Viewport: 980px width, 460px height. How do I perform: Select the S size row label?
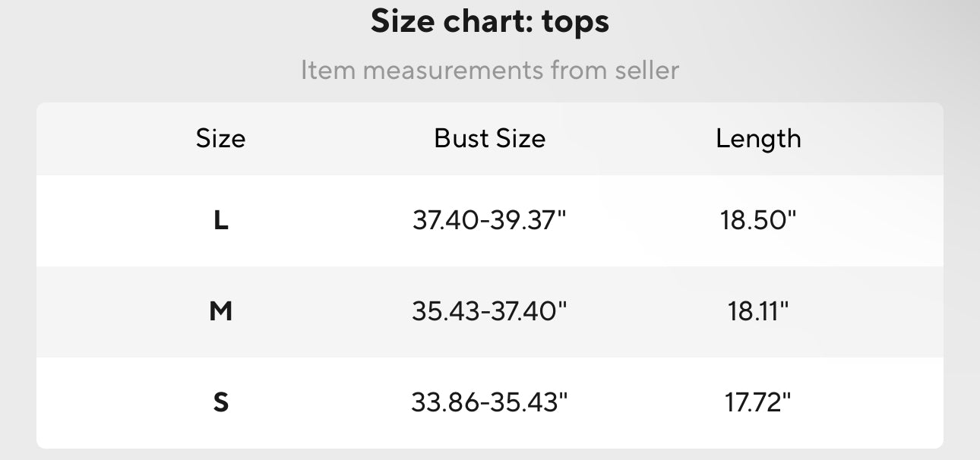pyautogui.click(x=220, y=402)
